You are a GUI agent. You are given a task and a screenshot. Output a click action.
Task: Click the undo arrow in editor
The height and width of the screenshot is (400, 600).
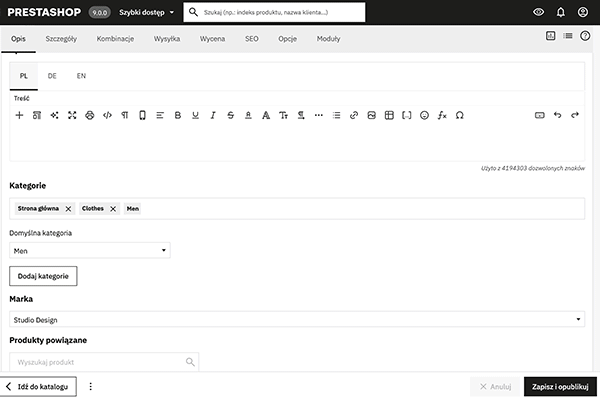pos(557,116)
